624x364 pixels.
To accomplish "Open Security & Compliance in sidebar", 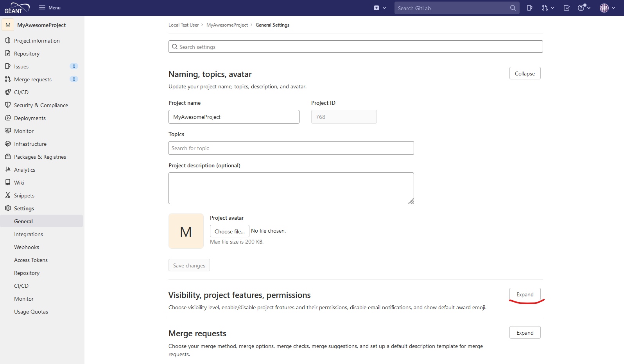I will (x=41, y=105).
